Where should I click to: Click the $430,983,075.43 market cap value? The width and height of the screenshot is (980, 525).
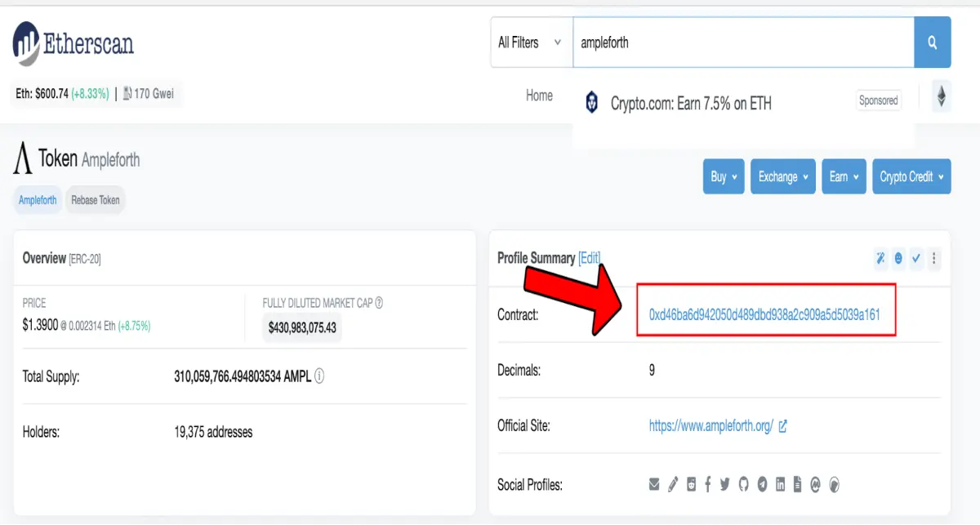[302, 327]
